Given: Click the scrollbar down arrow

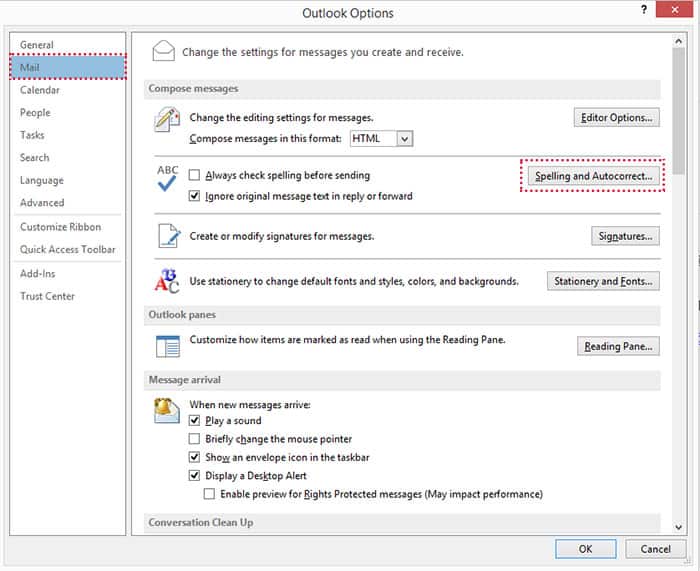Looking at the screenshot, I should 679,527.
